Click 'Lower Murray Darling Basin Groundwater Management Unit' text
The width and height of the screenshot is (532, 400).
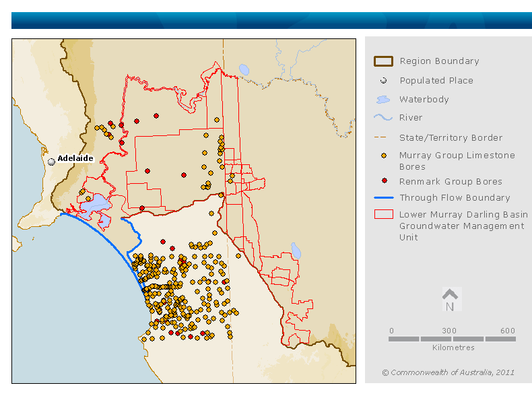pyautogui.click(x=463, y=226)
